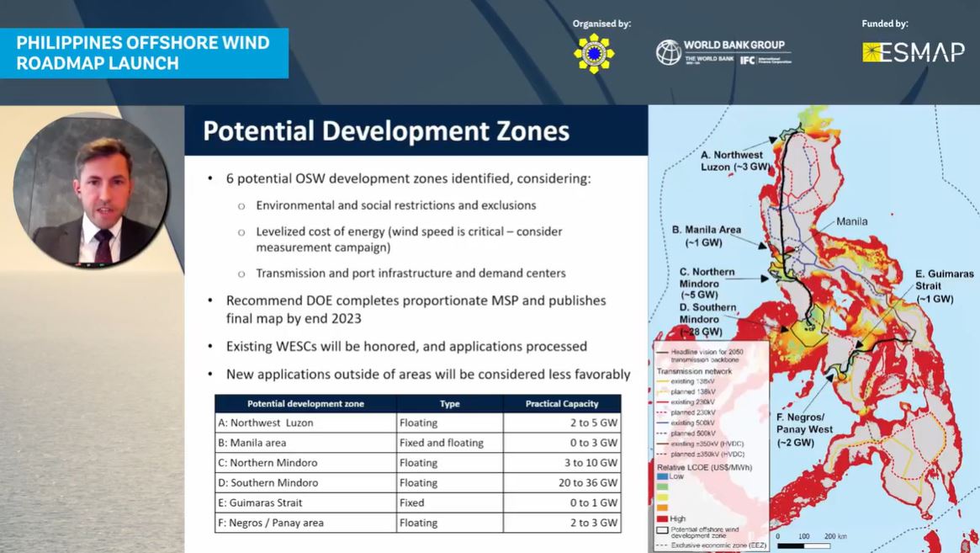This screenshot has width=980, height=553.
Task: Click the Potential development zone column header
Action: 305,403
